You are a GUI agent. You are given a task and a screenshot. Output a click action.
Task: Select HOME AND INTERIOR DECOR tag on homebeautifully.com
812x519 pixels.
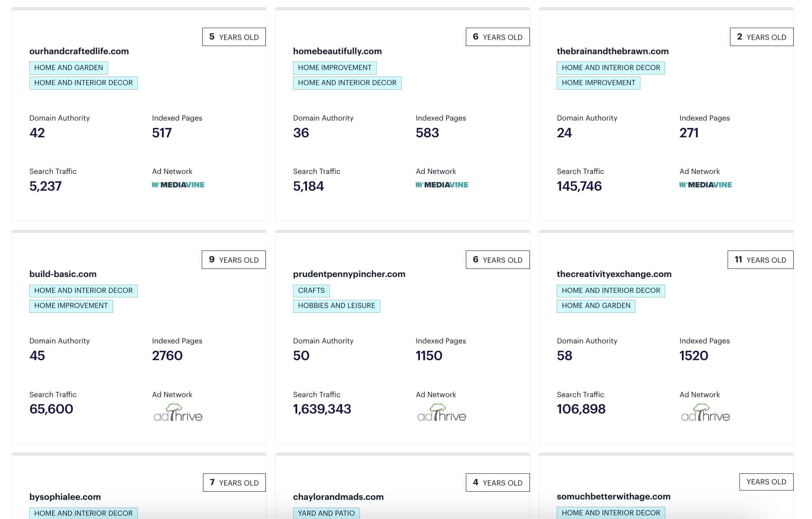point(347,83)
